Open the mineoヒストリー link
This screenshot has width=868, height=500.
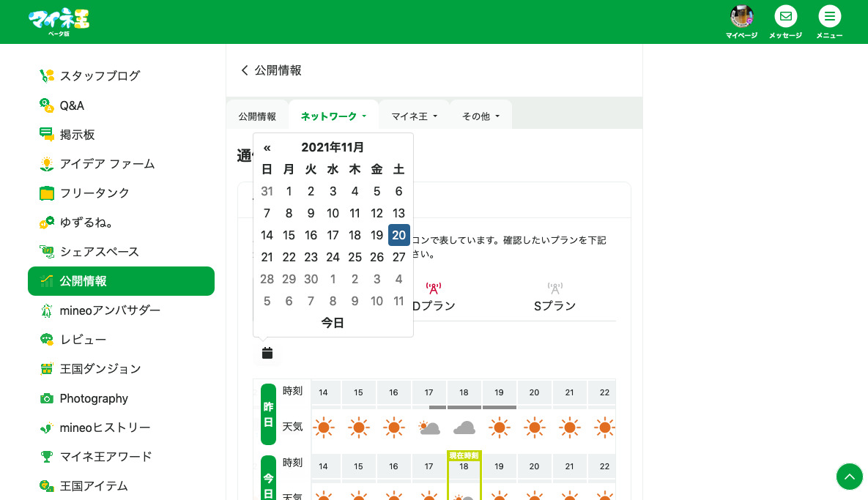tap(105, 428)
